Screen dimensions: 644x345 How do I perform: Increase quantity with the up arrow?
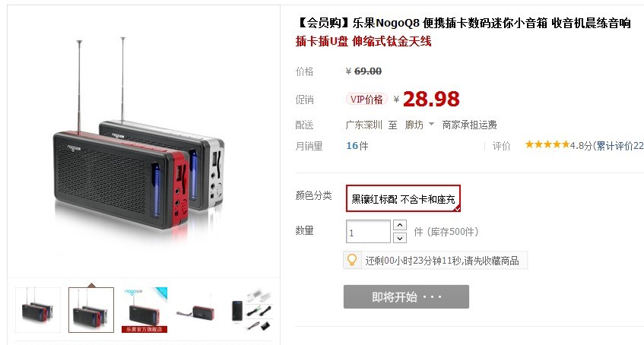(400, 225)
